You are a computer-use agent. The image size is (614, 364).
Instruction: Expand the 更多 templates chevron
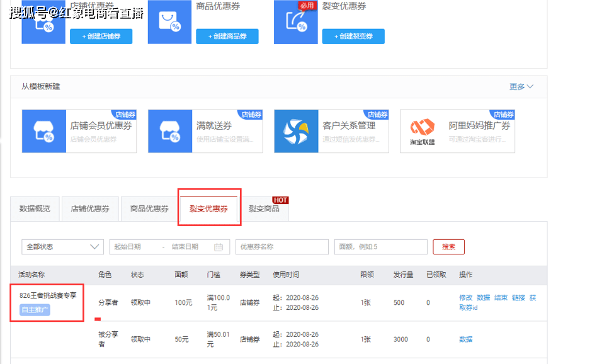pos(530,86)
